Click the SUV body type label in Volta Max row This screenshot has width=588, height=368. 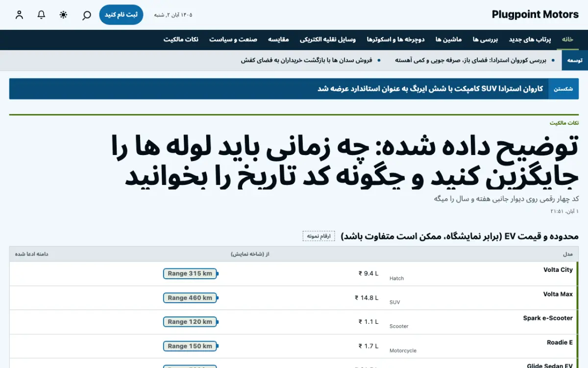395,302
